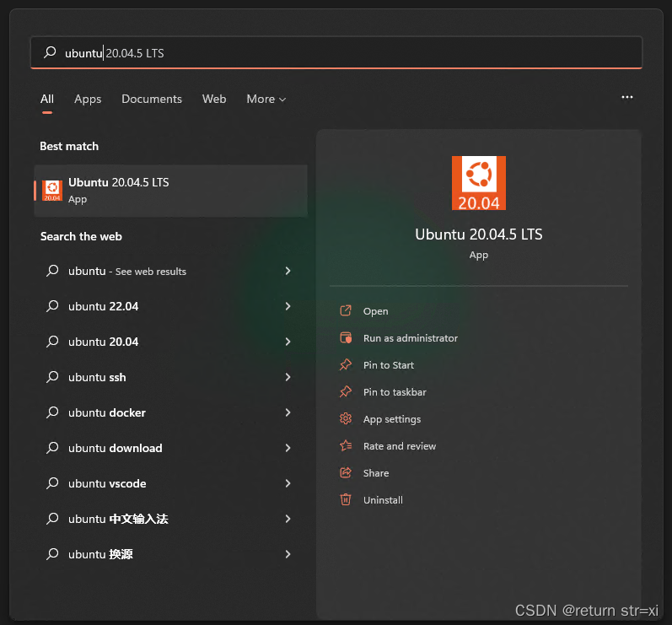
Task: Click 'ubuntu 22.04' web suggestion text
Action: (103, 306)
